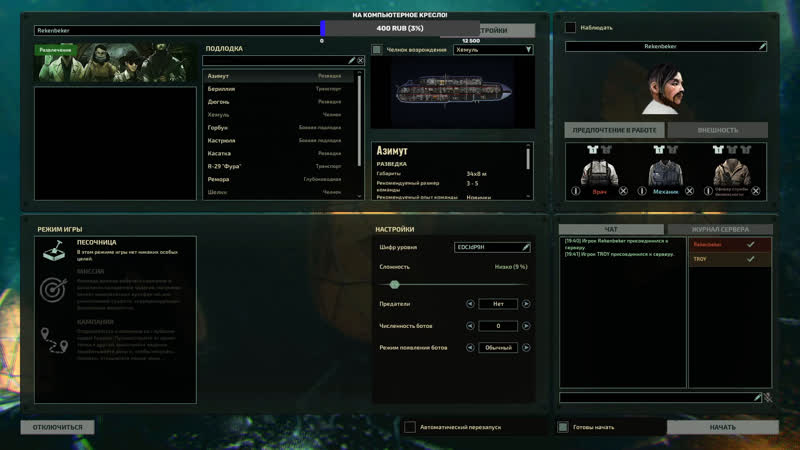Adjust the Сложность difficulty slider handle
The height and width of the screenshot is (450, 800).
click(x=394, y=284)
